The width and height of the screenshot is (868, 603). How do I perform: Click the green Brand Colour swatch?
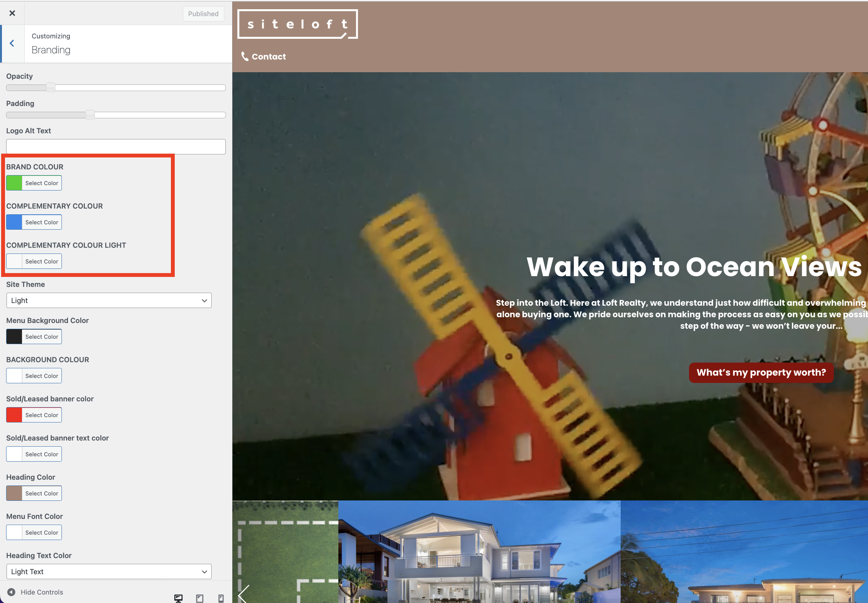pos(14,183)
